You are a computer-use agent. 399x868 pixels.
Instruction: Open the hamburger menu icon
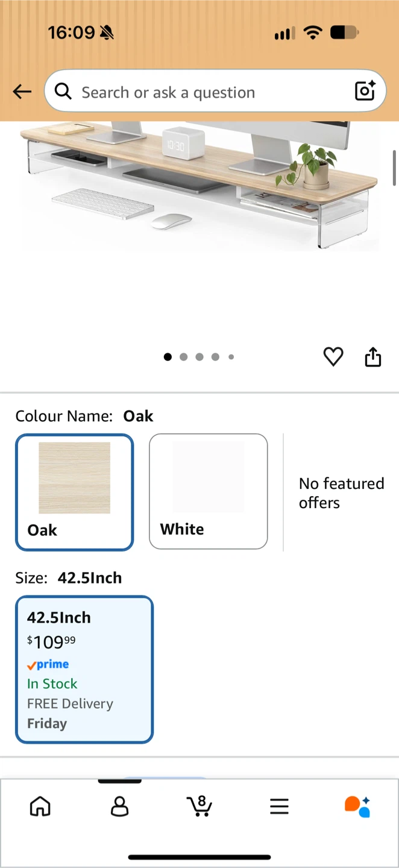(279, 807)
